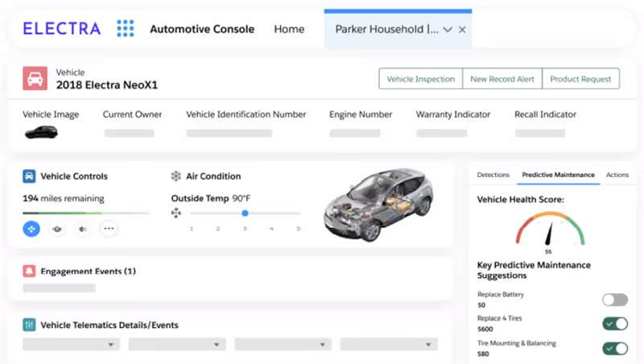
Task: Switch to the Actions tab
Action: 617,175
